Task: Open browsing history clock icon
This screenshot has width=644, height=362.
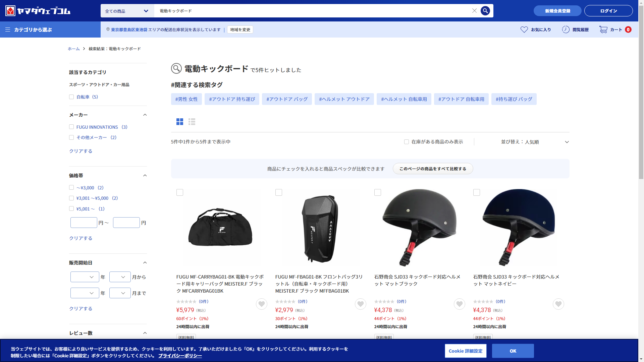Action: pyautogui.click(x=566, y=29)
